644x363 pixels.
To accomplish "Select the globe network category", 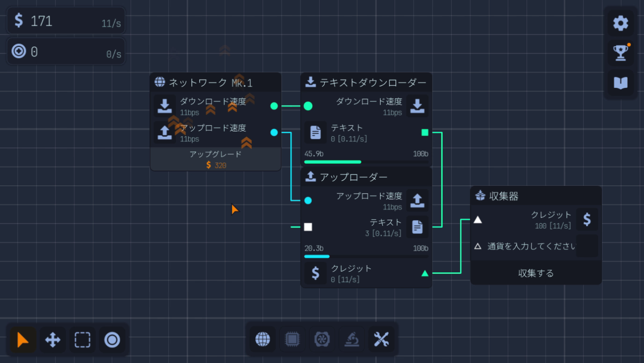I will click(263, 340).
